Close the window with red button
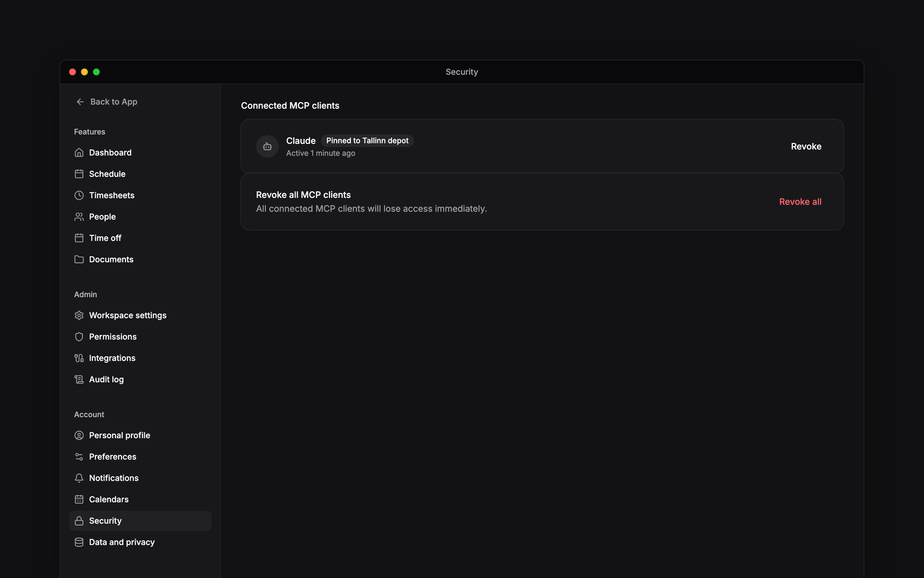924x578 pixels. tap(73, 72)
